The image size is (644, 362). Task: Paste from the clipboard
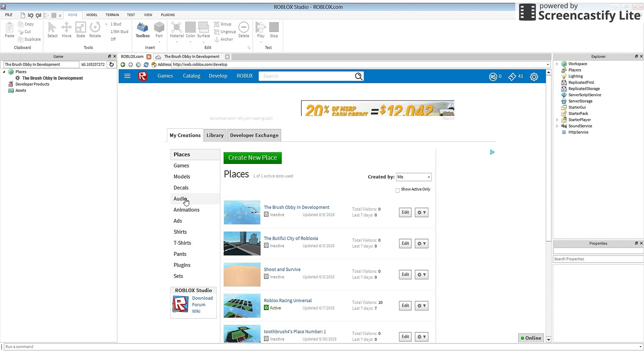pyautogui.click(x=9, y=29)
